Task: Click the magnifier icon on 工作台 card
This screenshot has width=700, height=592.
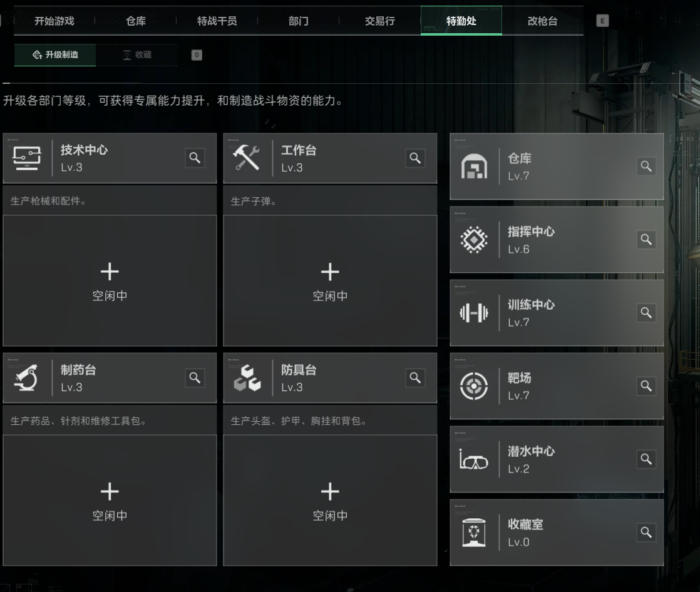Action: point(415,158)
